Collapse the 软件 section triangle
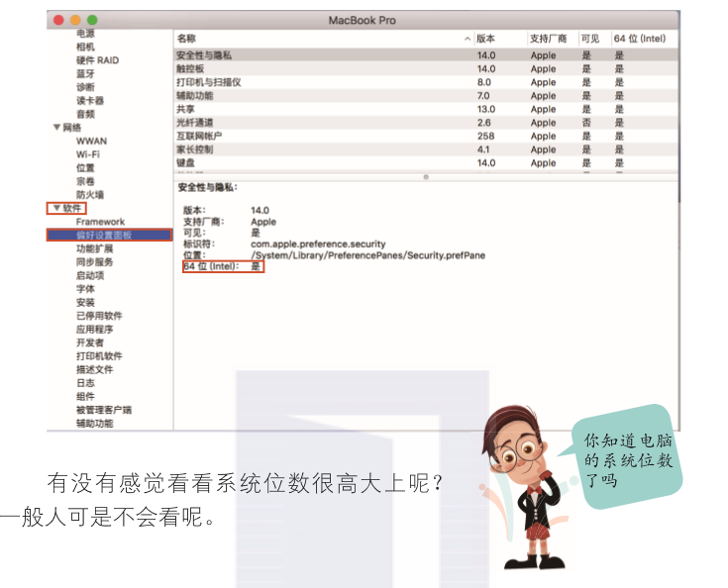The height and width of the screenshot is (588, 728). coord(56,208)
